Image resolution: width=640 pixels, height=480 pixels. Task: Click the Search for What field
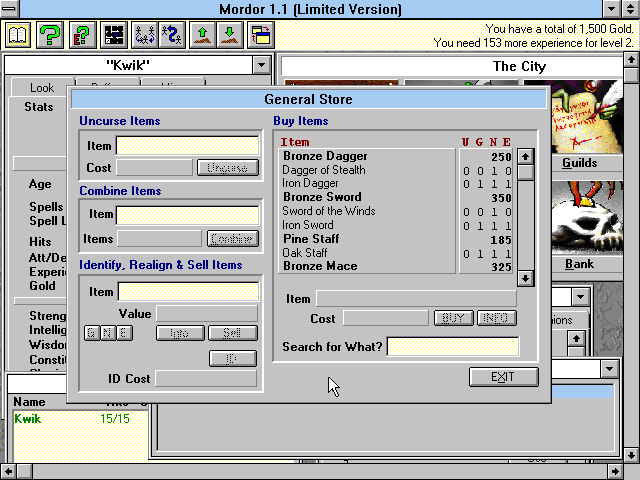coord(453,347)
